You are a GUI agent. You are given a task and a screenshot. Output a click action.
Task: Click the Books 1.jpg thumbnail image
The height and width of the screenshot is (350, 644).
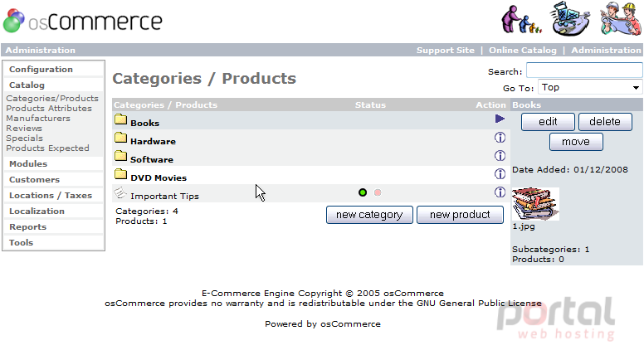[535, 204]
